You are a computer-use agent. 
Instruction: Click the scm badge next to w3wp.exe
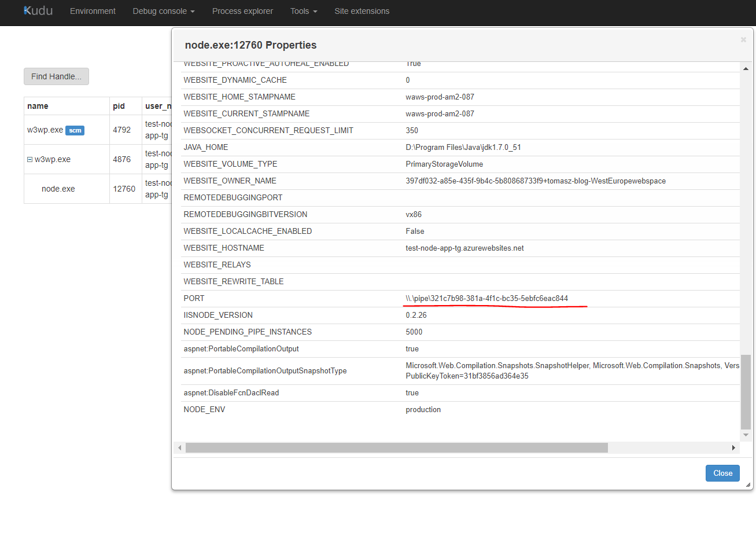[x=75, y=131]
